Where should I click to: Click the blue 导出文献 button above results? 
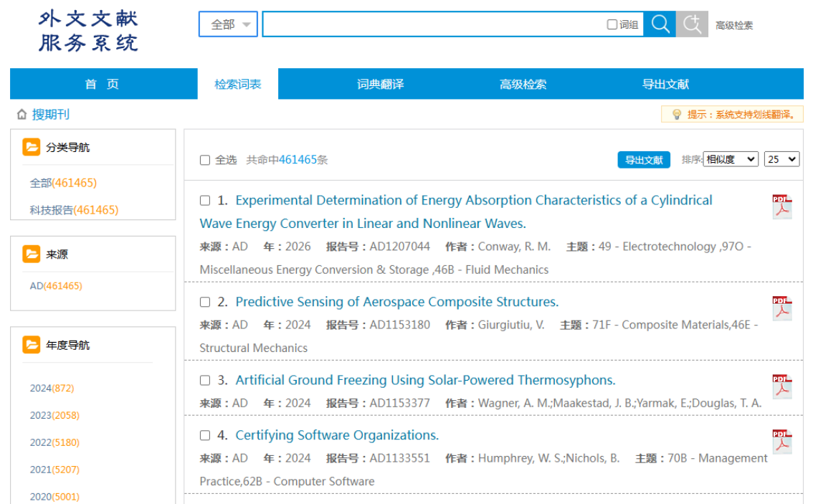pos(644,160)
